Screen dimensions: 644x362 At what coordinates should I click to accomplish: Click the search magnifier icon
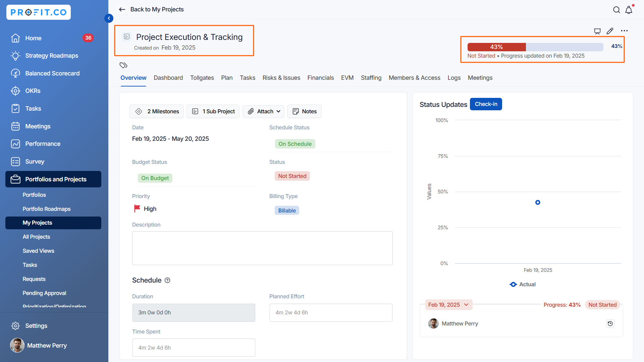[x=616, y=10]
